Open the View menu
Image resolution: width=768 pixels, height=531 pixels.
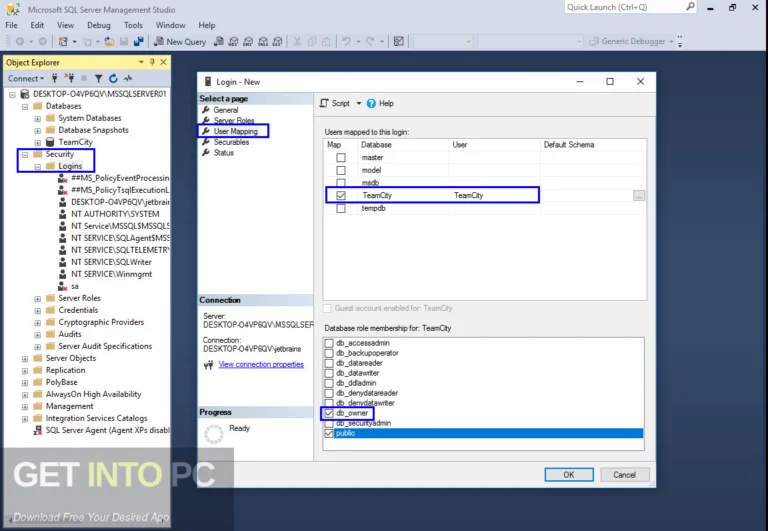65,25
